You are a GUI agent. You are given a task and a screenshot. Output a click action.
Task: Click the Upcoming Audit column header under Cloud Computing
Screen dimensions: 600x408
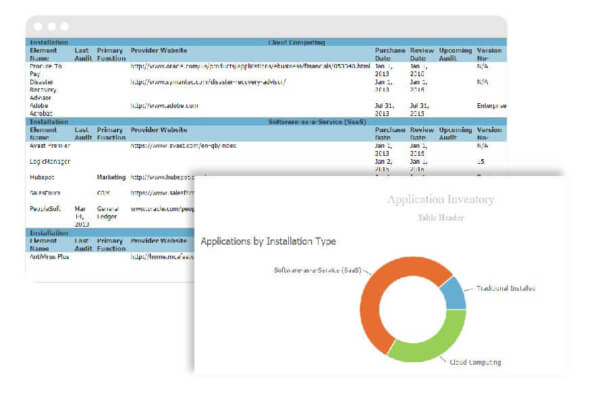(455, 55)
